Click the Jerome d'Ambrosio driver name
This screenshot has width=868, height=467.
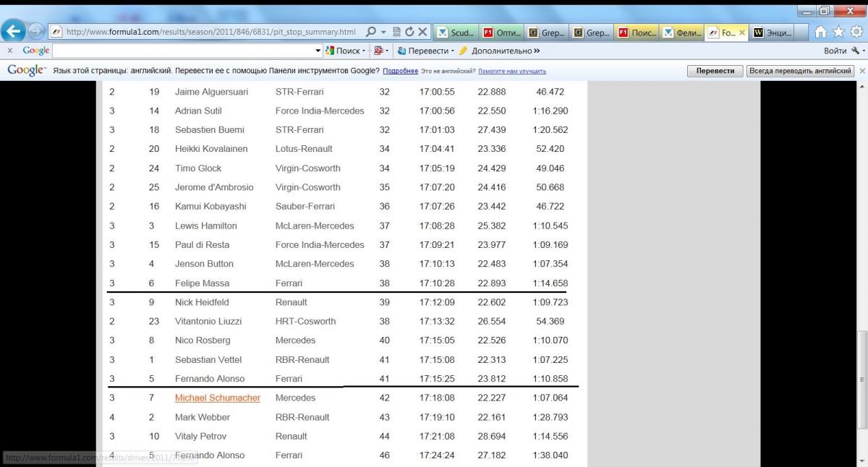214,187
